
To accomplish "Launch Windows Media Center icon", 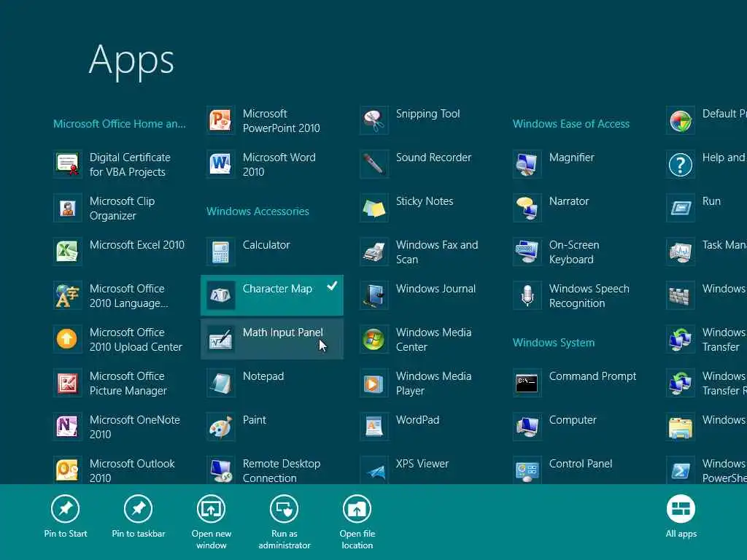I will (374, 340).
